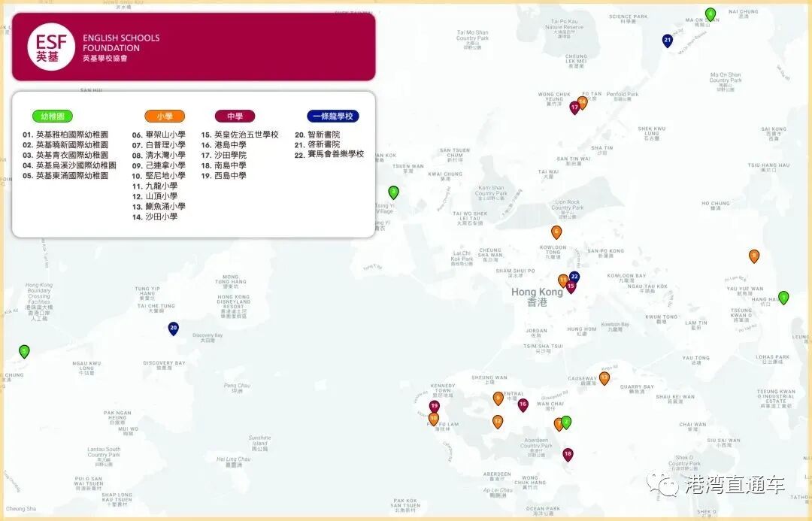Select the orange 小學 category pill
The width and height of the screenshot is (812, 521).
click(x=165, y=116)
